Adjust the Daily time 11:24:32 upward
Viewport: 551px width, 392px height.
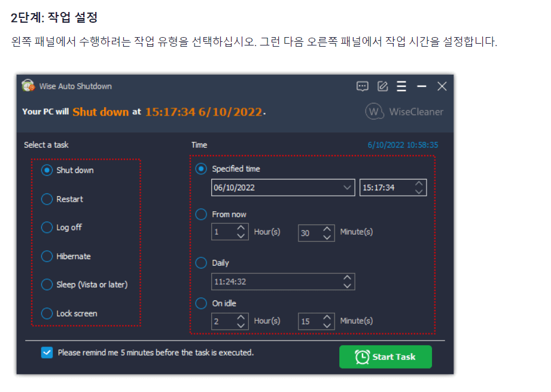tap(348, 278)
